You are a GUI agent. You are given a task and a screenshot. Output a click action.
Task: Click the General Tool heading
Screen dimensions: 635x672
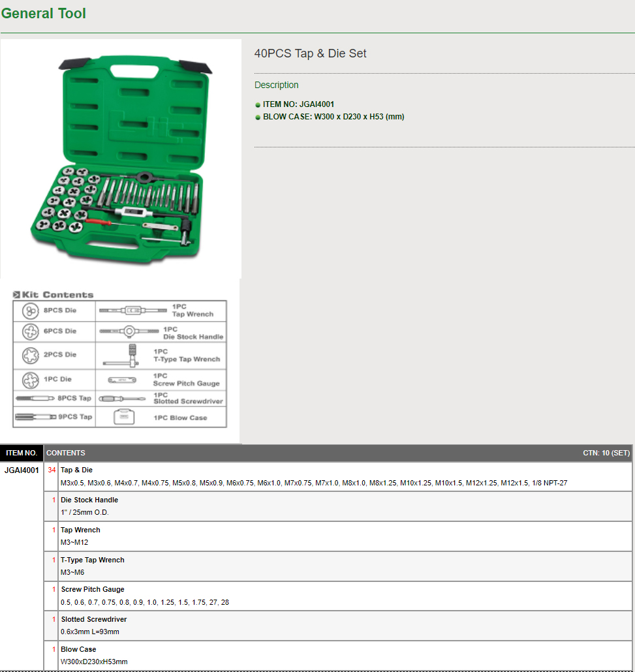pos(44,14)
